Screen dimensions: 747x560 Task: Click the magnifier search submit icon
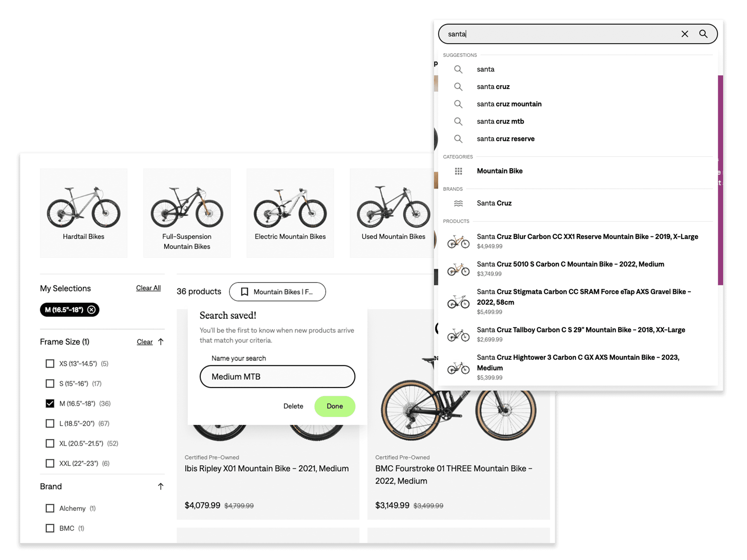tap(703, 34)
